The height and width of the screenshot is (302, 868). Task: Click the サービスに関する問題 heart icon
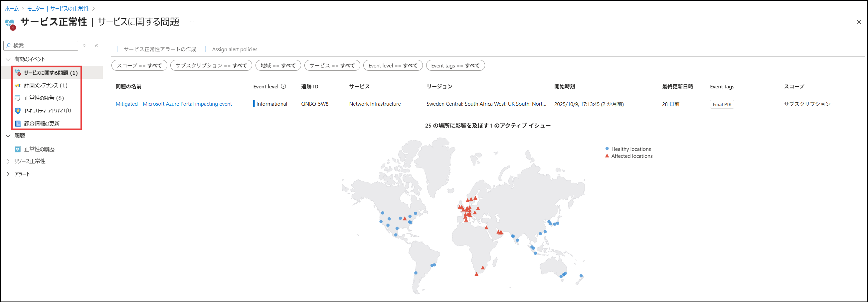pos(18,73)
